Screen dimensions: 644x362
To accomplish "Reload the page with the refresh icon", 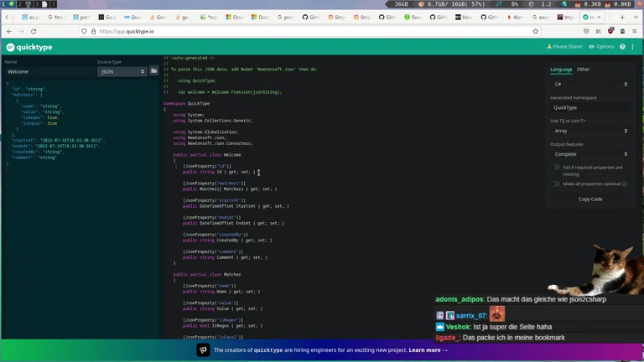I will point(34,31).
